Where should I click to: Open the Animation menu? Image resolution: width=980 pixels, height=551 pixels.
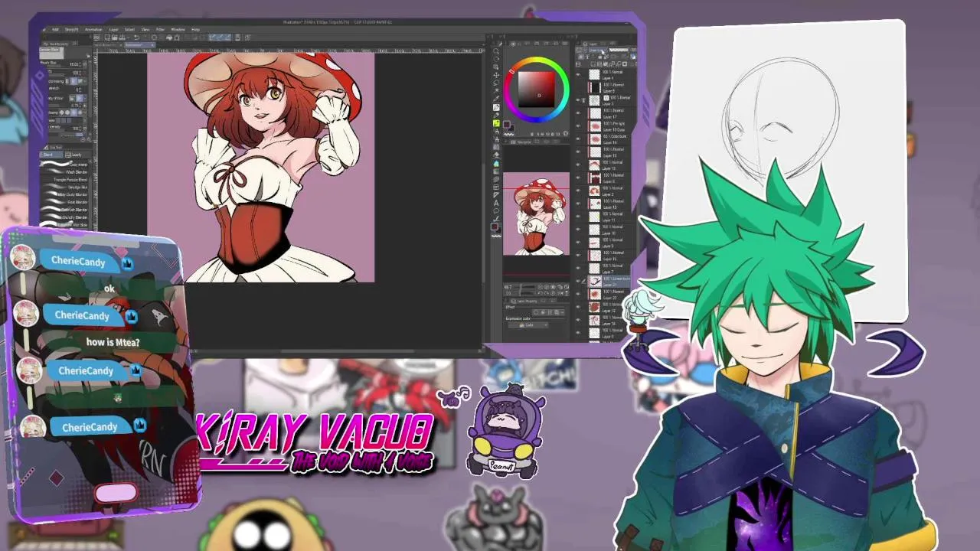point(93,30)
